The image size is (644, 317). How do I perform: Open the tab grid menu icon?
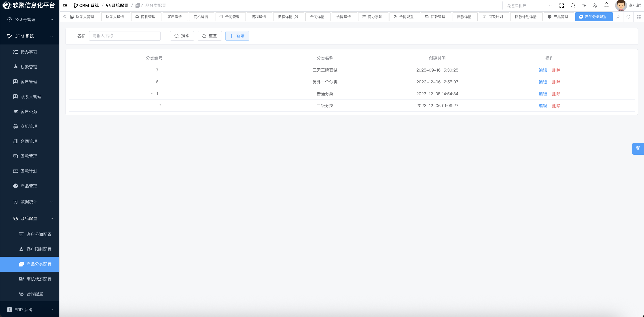638,17
